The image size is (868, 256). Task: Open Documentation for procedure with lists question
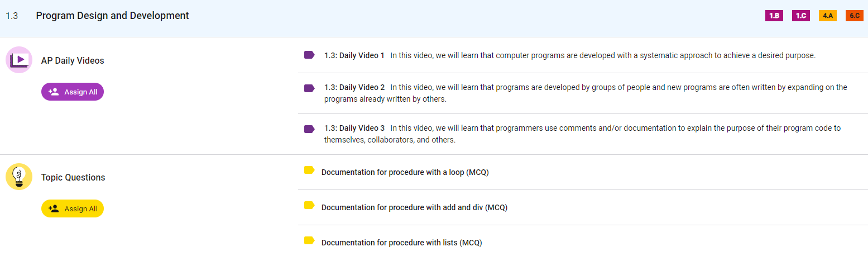(x=401, y=243)
